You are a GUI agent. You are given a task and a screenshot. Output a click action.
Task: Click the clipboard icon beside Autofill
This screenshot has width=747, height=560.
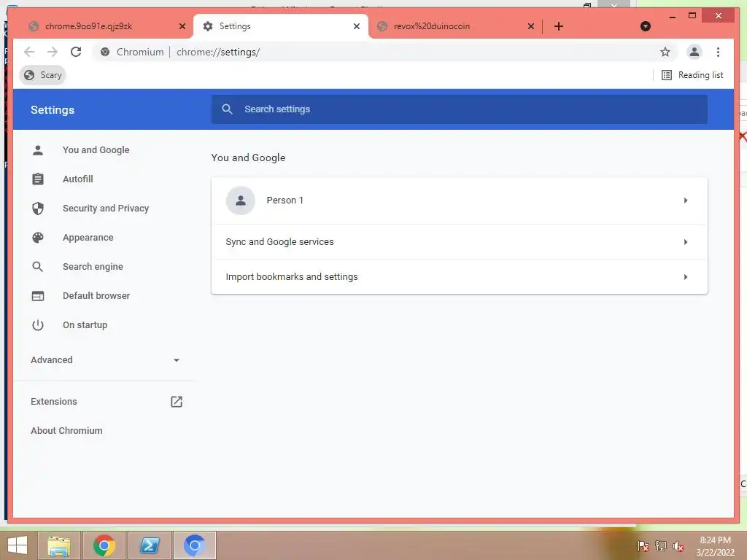38,179
